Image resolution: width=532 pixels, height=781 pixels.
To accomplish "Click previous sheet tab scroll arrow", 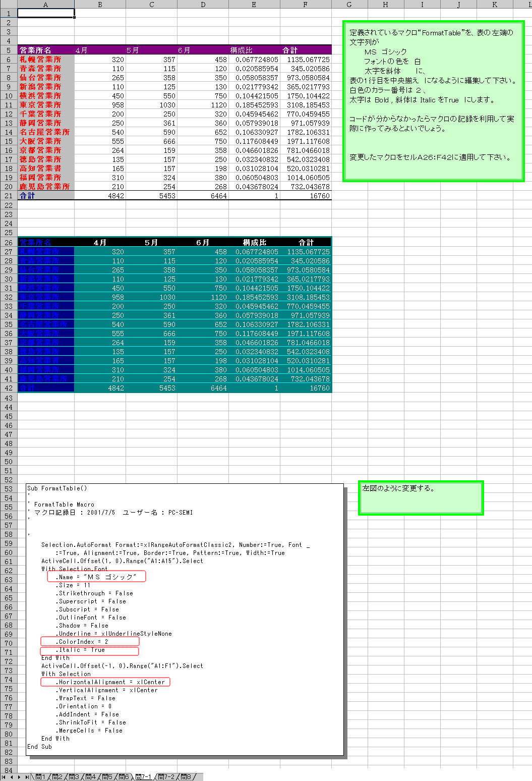I will (x=12, y=777).
